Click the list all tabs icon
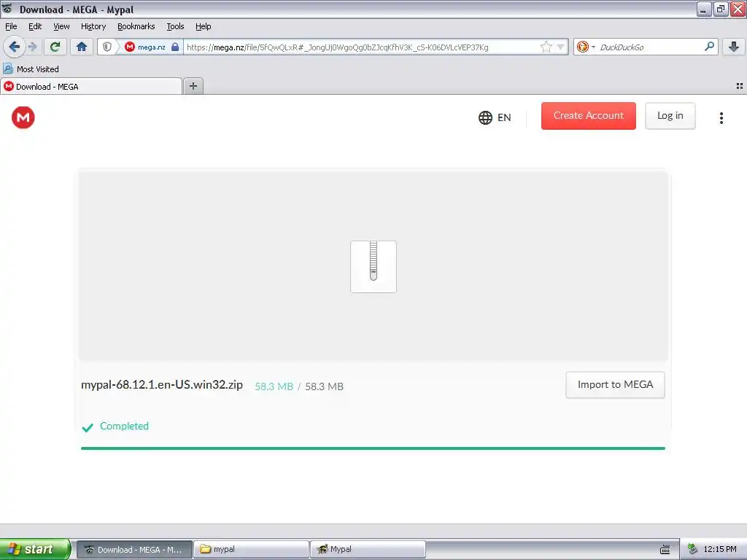 pyautogui.click(x=740, y=86)
